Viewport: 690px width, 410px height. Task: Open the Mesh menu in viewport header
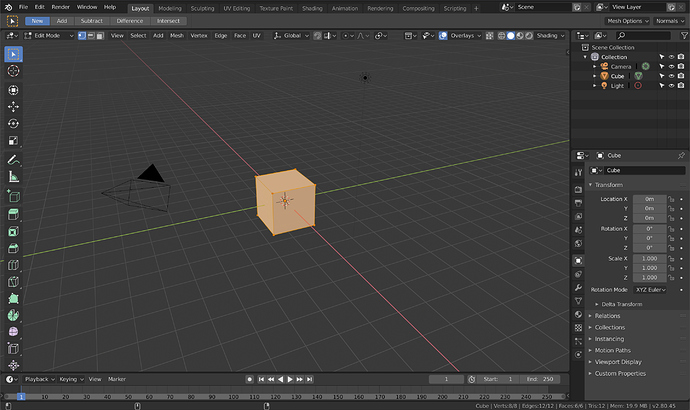tap(177, 36)
